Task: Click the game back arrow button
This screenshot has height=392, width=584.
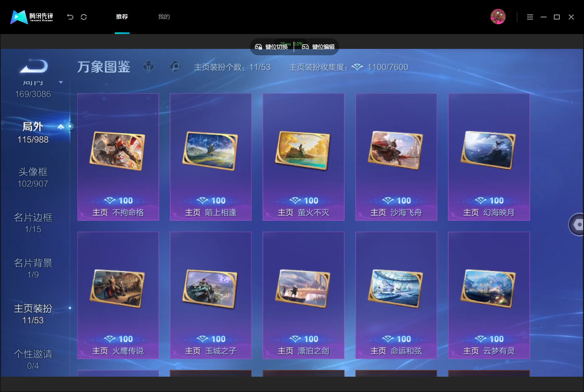Action: (x=34, y=66)
